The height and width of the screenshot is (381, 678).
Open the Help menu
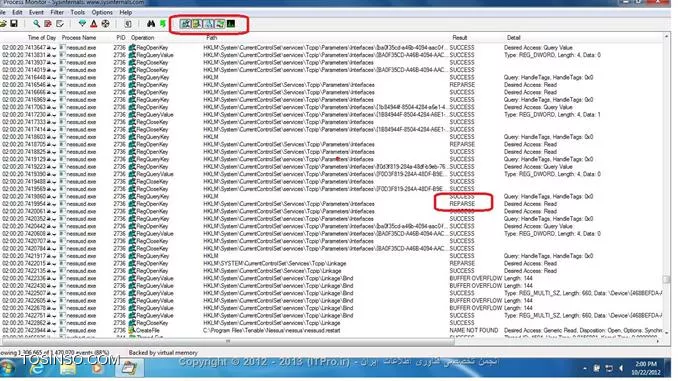[126, 13]
